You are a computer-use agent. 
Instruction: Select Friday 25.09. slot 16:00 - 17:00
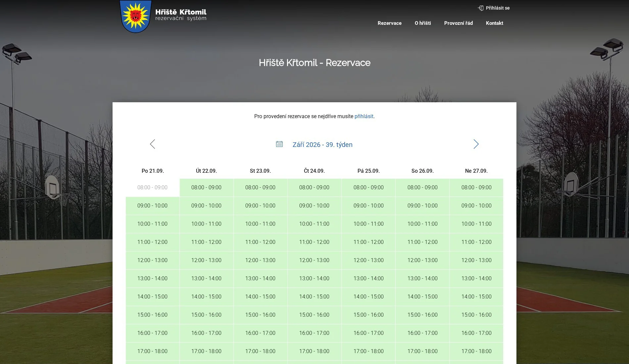pyautogui.click(x=368, y=333)
